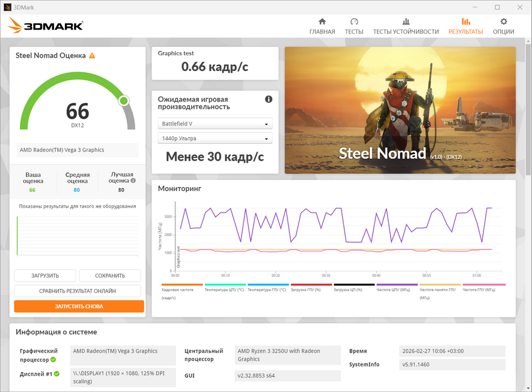532x392 pixels.
Task: Click СРАВНИТЬ РЕЗУЛЬТАТ ОНЛАЙН button
Action: (78, 291)
